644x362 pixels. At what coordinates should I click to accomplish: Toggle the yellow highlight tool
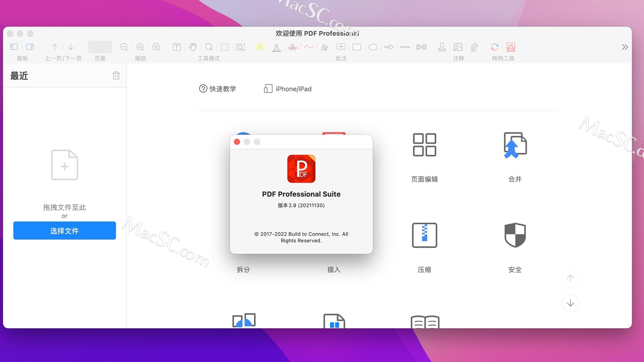pyautogui.click(x=260, y=47)
